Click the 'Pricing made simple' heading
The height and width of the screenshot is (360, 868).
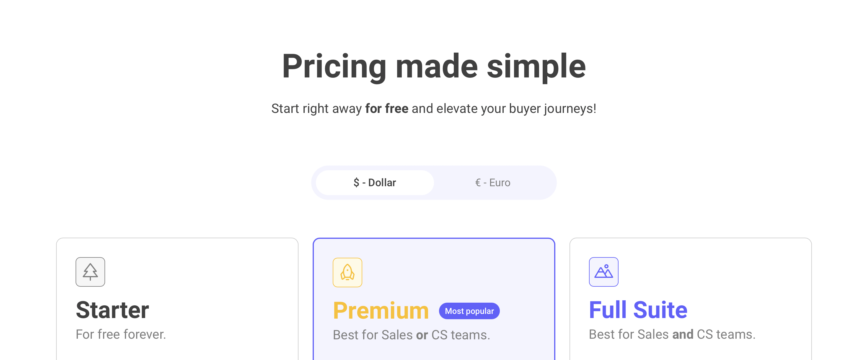coord(434,67)
